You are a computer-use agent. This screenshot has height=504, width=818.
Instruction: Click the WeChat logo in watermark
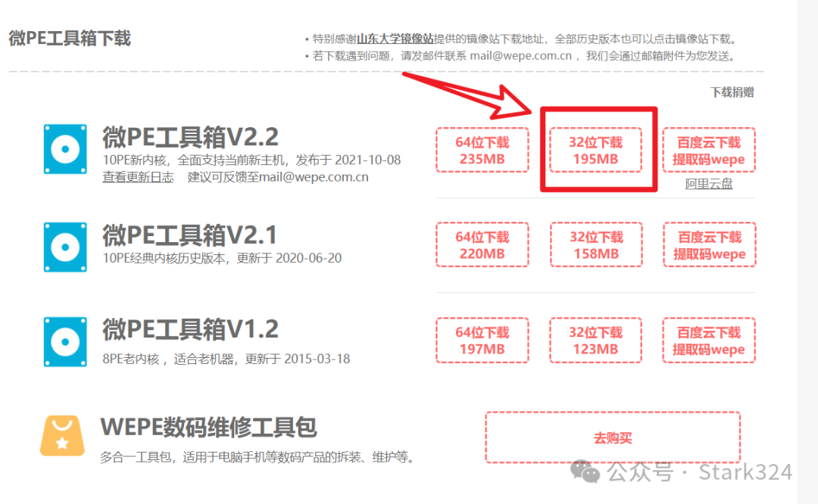585,471
